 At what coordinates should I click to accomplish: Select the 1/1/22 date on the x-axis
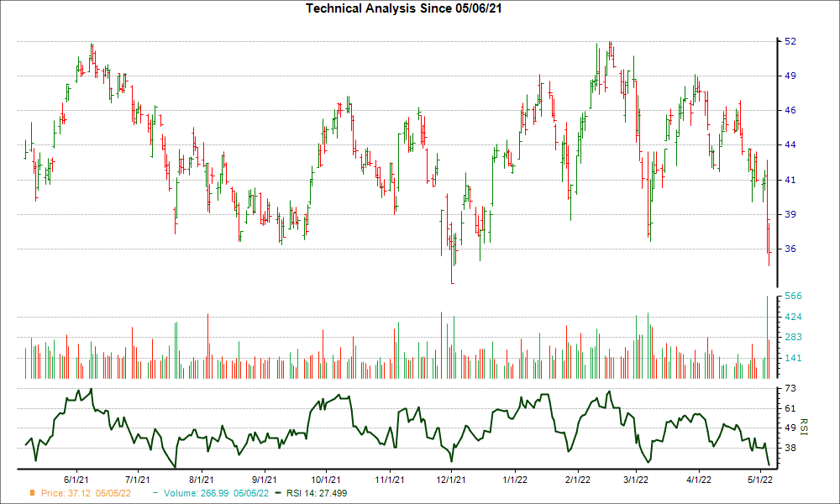coord(516,480)
